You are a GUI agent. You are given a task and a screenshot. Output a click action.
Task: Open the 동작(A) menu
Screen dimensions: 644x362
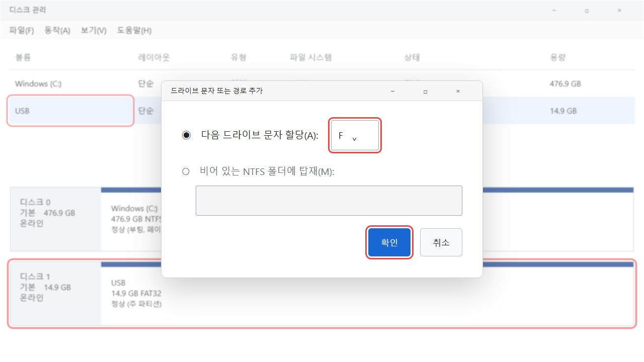[x=57, y=31]
